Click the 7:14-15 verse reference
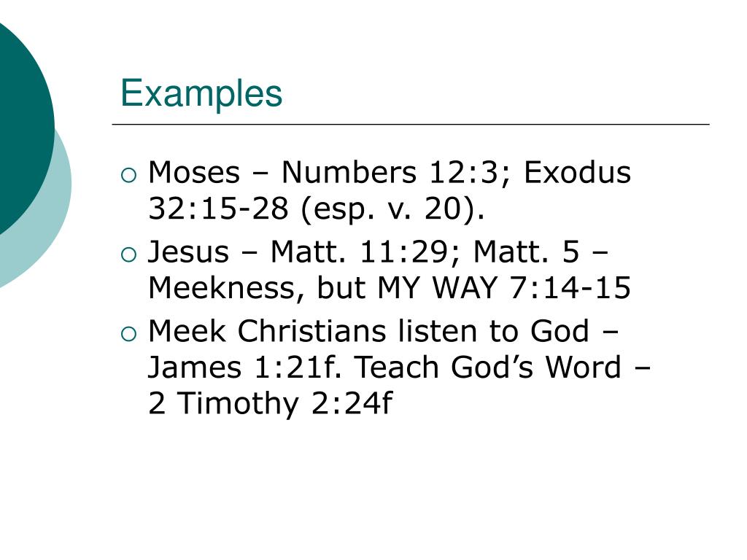 click(x=570, y=287)
